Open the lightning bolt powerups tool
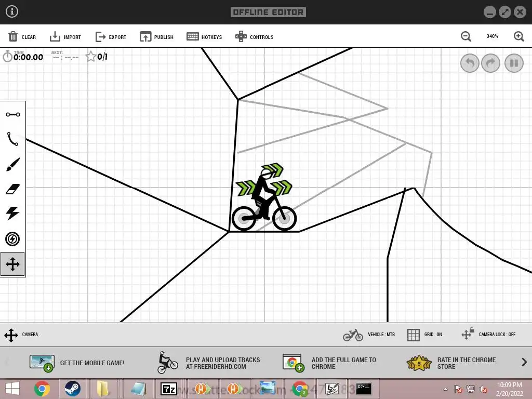Screen dimensions: 532x399 pyautogui.click(x=13, y=214)
